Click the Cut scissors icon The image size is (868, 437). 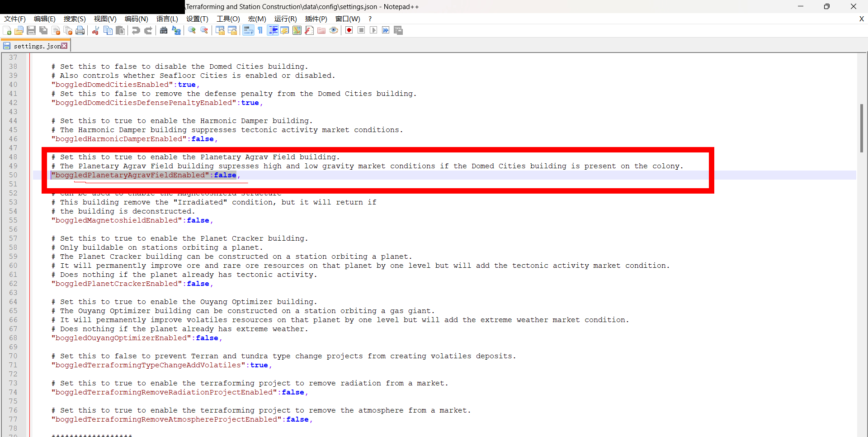coord(95,30)
